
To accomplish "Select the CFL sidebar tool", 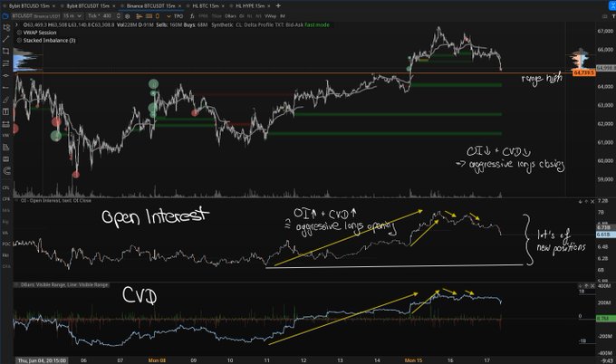I will 6,187.
